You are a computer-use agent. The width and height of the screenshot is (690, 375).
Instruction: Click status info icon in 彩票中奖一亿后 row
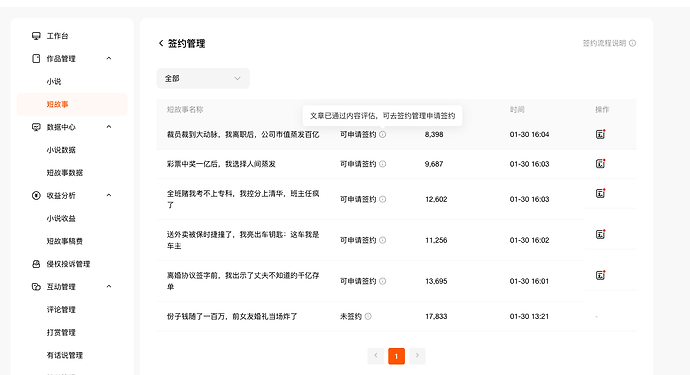[382, 164]
